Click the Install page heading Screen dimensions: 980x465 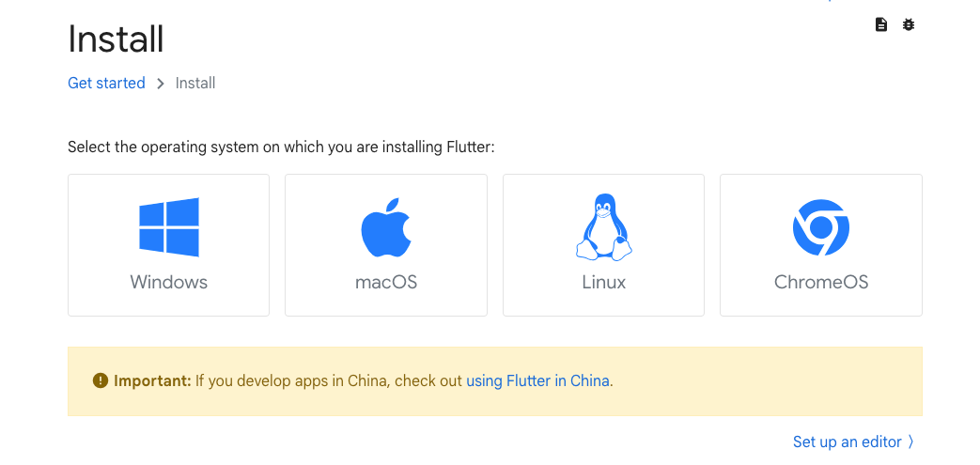point(116,39)
